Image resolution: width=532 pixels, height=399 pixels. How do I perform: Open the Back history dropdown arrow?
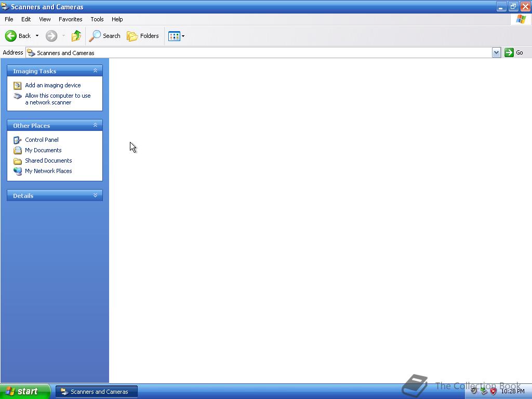(37, 36)
